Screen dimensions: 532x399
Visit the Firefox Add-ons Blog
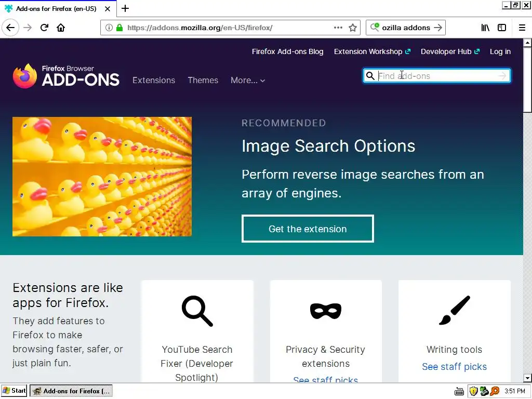point(287,51)
